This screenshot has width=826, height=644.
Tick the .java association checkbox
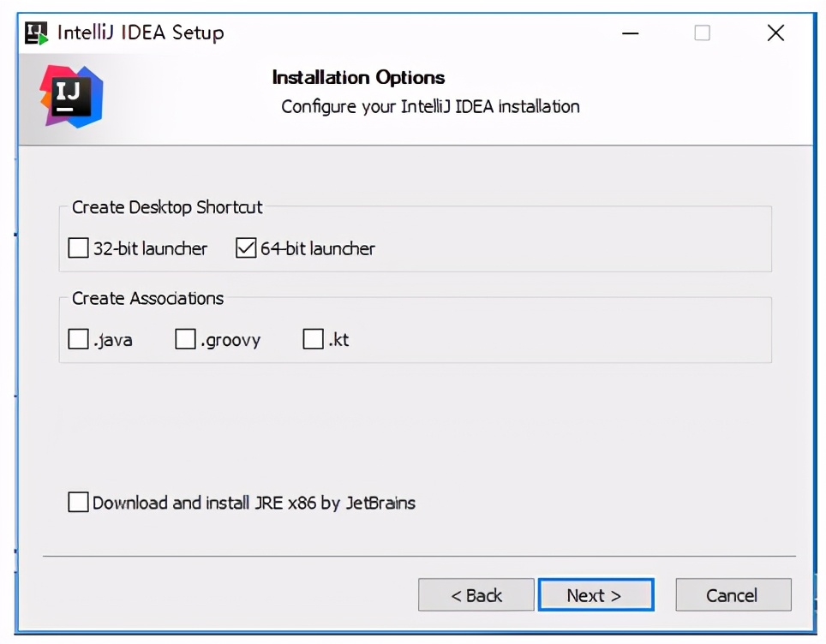pyautogui.click(x=79, y=340)
